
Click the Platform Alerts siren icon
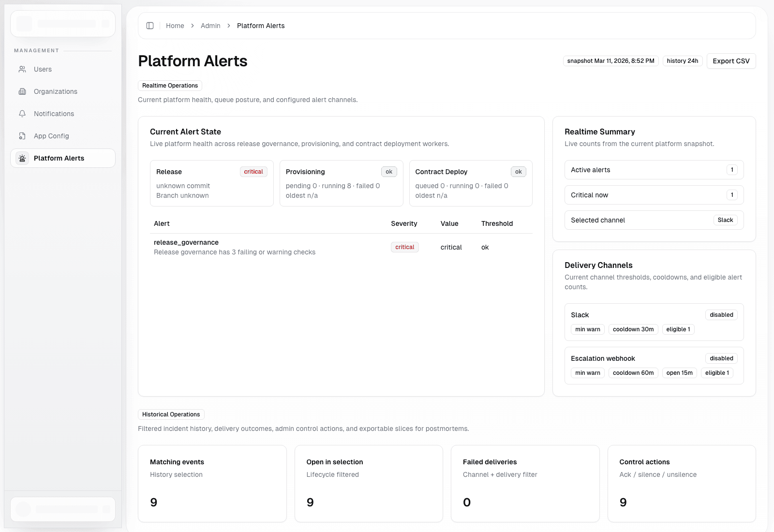pyautogui.click(x=22, y=158)
